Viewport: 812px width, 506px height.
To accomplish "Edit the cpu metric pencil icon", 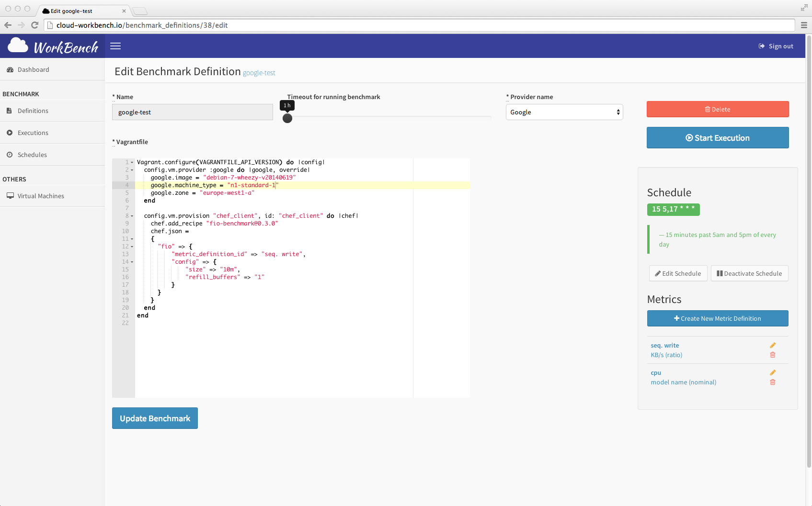I will click(x=772, y=372).
